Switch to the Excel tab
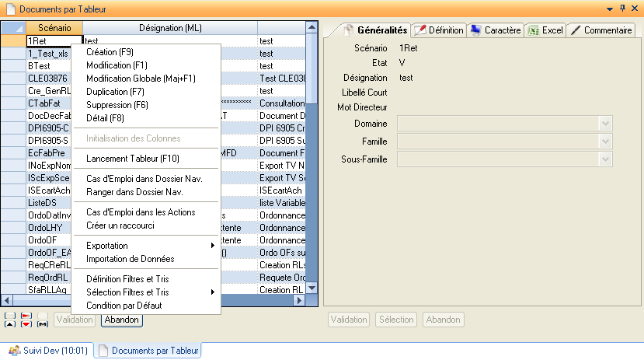This screenshot has height=360, width=644. pos(545,30)
